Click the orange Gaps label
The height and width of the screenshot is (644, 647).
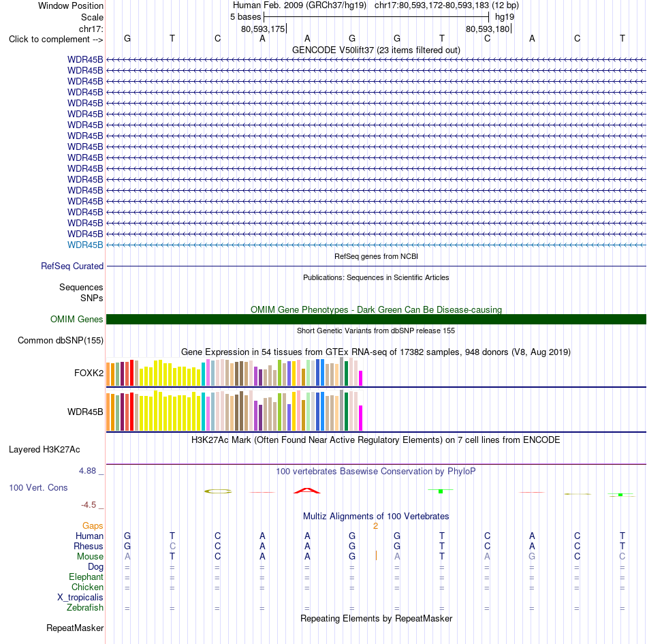[x=93, y=526]
